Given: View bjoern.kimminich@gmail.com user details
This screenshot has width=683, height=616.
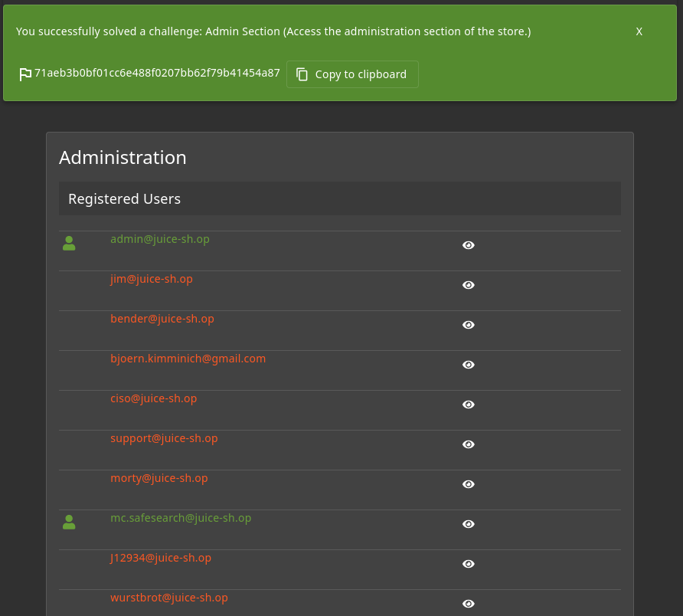Looking at the screenshot, I should coord(469,365).
